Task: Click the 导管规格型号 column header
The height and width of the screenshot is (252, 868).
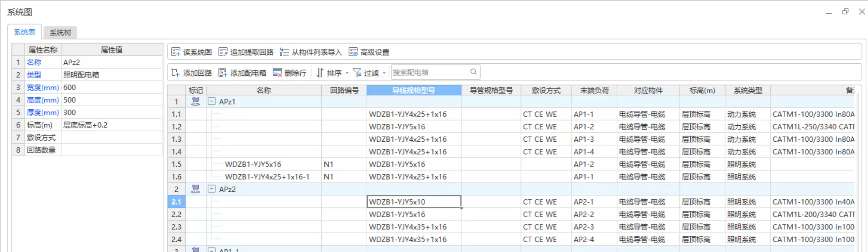Action: pos(491,90)
